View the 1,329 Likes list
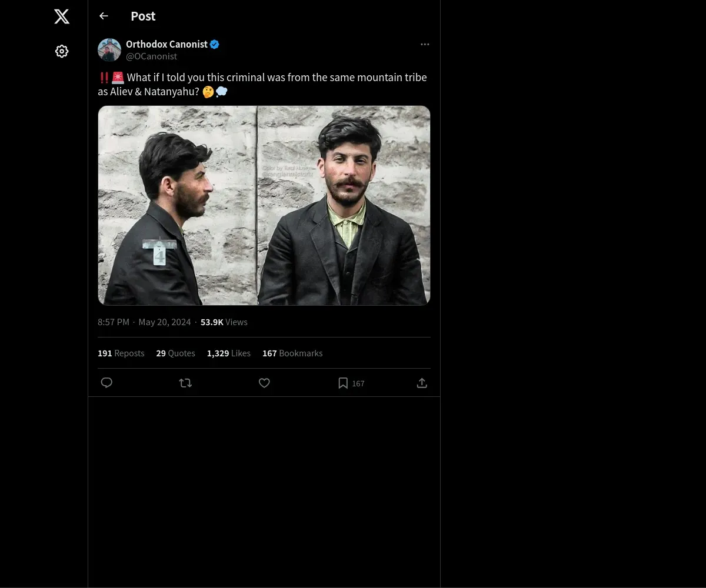Image resolution: width=706 pixels, height=588 pixels. pyautogui.click(x=228, y=353)
